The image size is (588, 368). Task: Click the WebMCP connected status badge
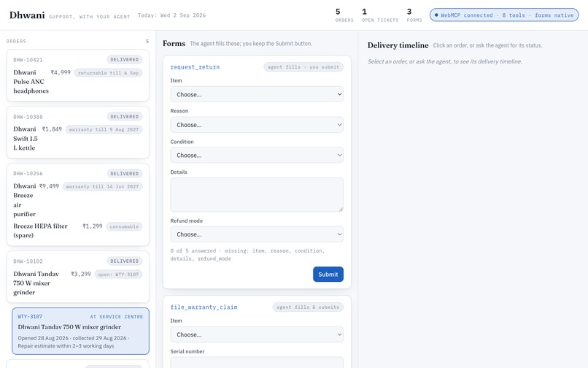[504, 15]
